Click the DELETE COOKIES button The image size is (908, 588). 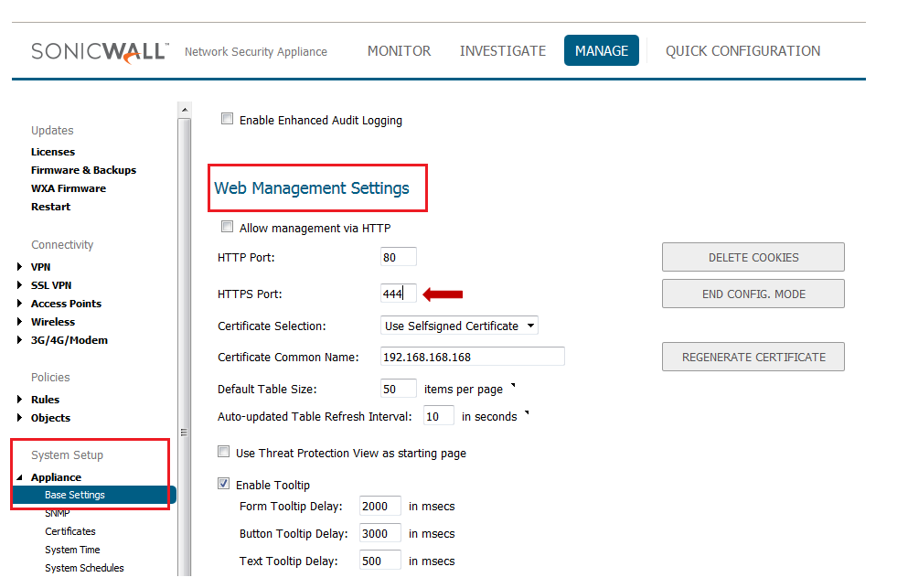click(753, 257)
